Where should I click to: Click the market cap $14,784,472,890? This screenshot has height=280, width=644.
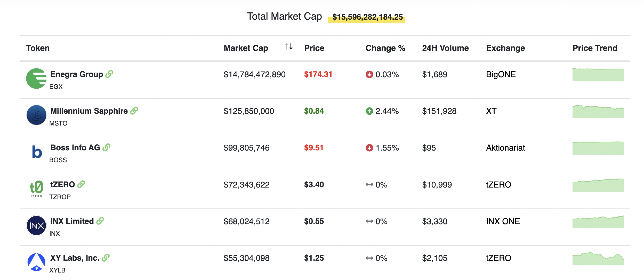254,75
